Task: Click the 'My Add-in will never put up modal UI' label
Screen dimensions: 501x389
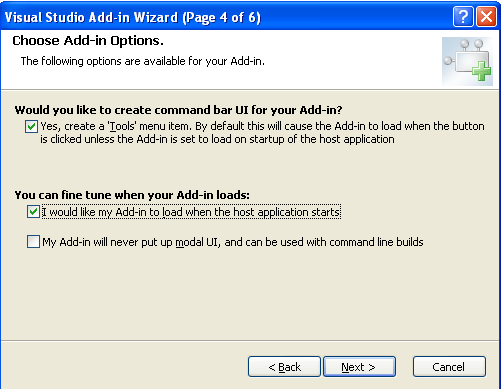Action: coord(233,242)
